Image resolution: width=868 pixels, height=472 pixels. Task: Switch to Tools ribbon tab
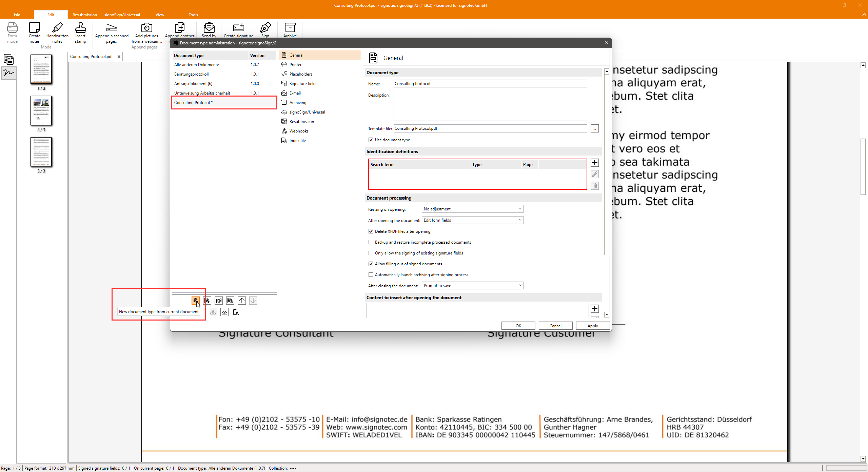point(193,15)
